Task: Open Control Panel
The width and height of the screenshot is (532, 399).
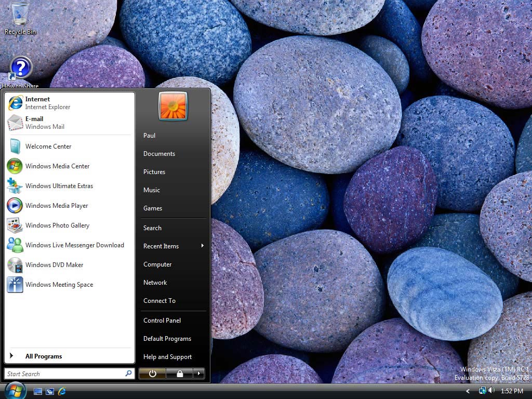Action: 173,320
